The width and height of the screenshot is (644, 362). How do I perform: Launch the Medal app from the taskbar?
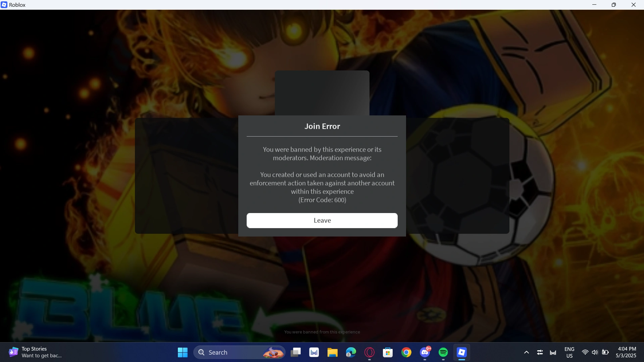[x=313, y=352]
